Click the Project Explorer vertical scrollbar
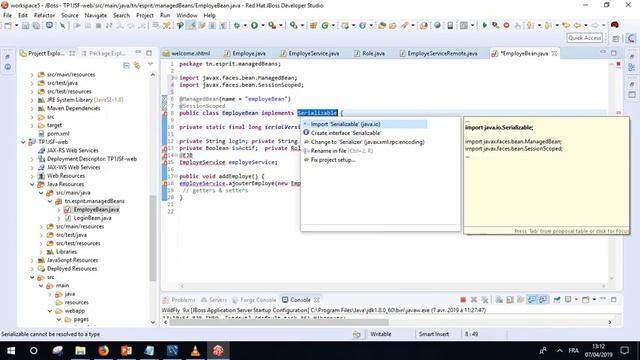The width and height of the screenshot is (640, 360). point(153,238)
